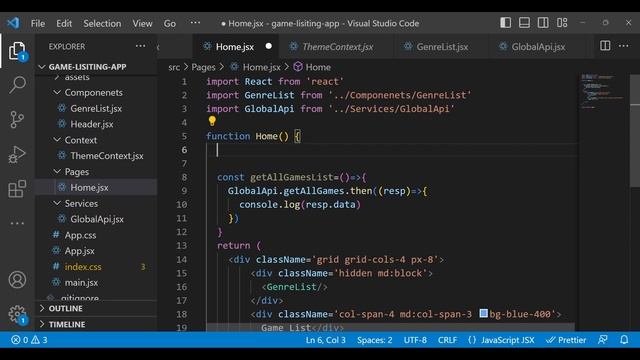Viewport: 640px width, 360px height.
Task: Toggle the bottom panel layout icon
Action: click(x=524, y=23)
